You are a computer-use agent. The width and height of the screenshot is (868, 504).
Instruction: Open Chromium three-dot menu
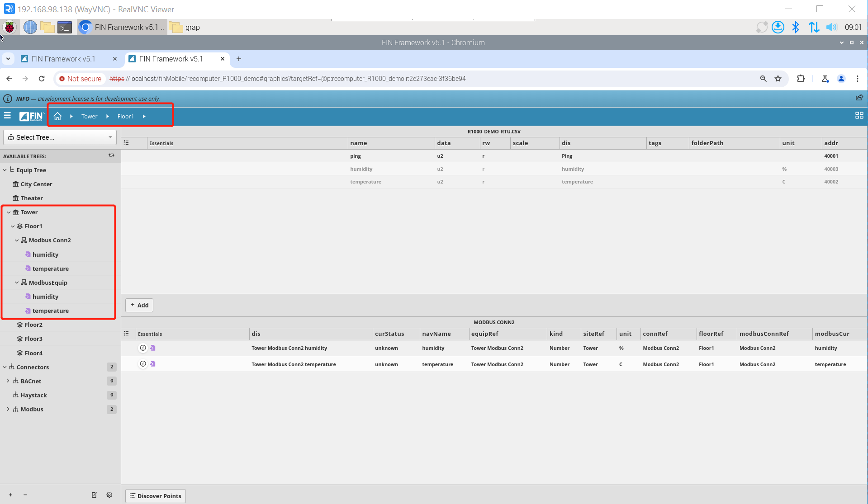coord(858,79)
